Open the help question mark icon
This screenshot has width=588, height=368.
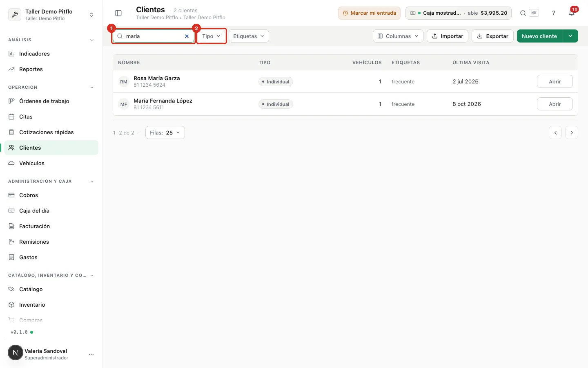[554, 13]
